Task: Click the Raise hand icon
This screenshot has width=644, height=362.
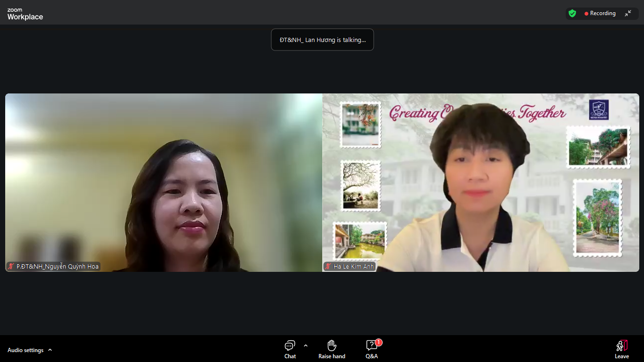Action: 332,345
